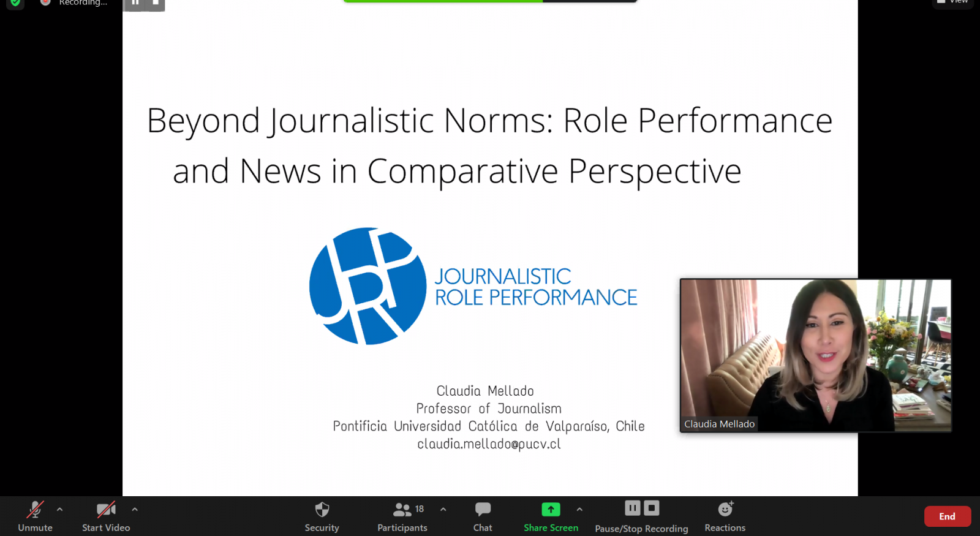This screenshot has height=536, width=980.
Task: Click Claudia Mellado's video thumbnail
Action: (x=816, y=355)
